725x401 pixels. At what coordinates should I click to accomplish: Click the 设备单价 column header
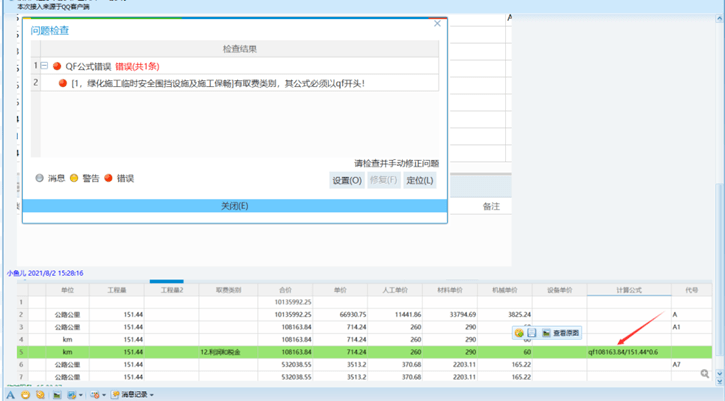(x=559, y=290)
